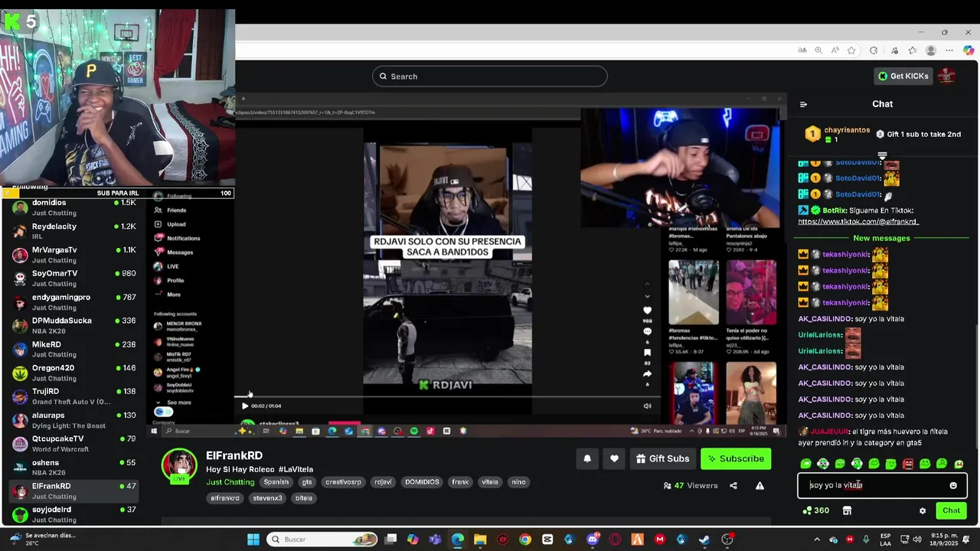980x551 pixels.
Task: Click the Just Chatting category link under ElFrankRD
Action: 230,482
